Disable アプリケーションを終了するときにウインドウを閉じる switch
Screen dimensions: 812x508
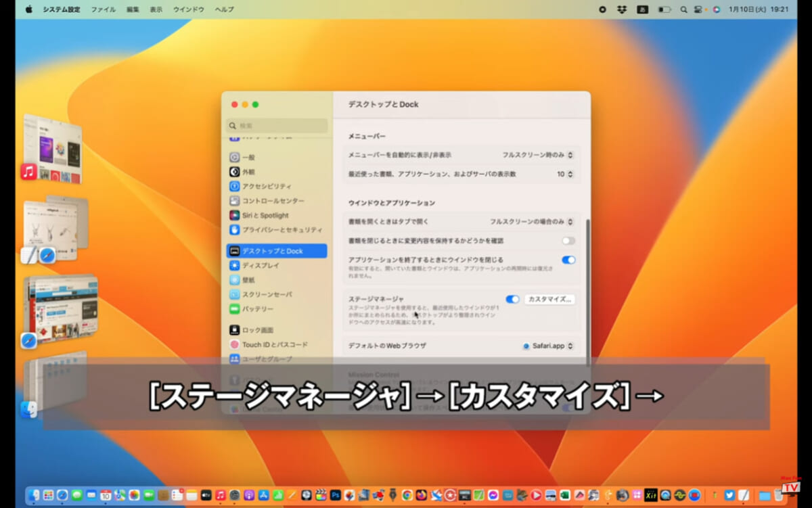click(568, 260)
